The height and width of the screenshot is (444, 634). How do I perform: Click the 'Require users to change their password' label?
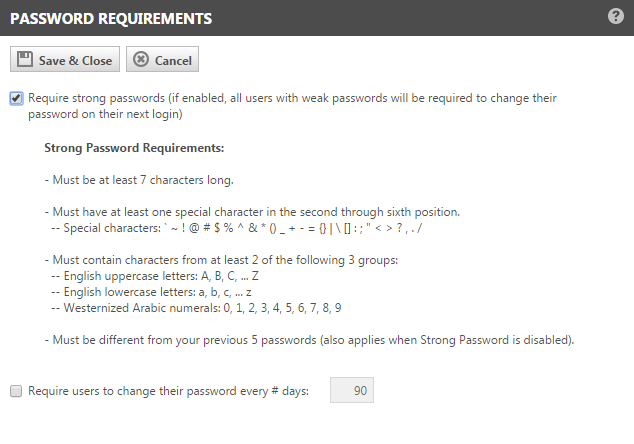click(x=168, y=391)
